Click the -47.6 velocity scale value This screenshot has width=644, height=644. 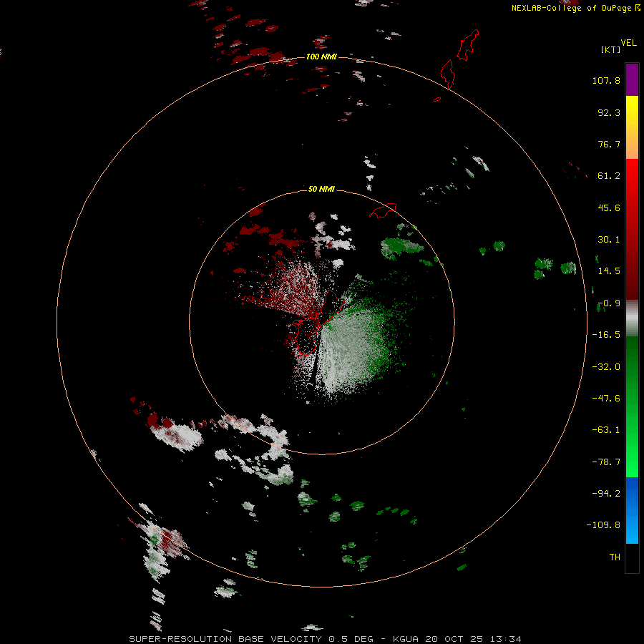pyautogui.click(x=606, y=399)
